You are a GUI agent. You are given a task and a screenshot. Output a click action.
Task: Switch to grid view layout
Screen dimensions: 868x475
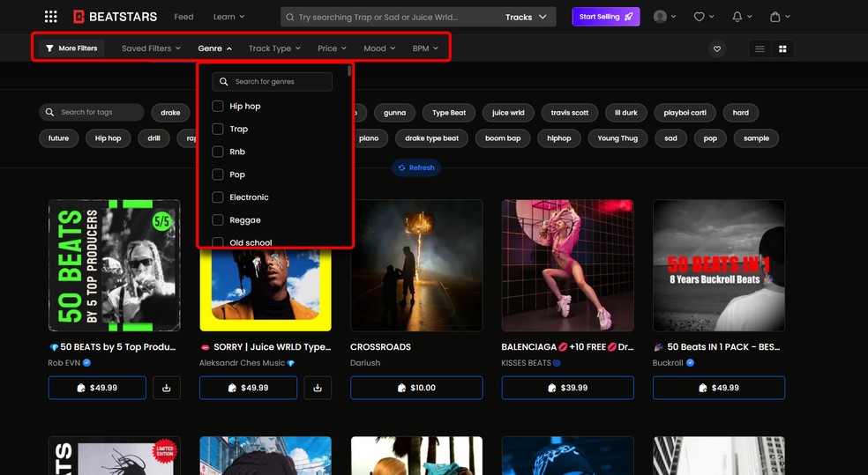click(782, 48)
